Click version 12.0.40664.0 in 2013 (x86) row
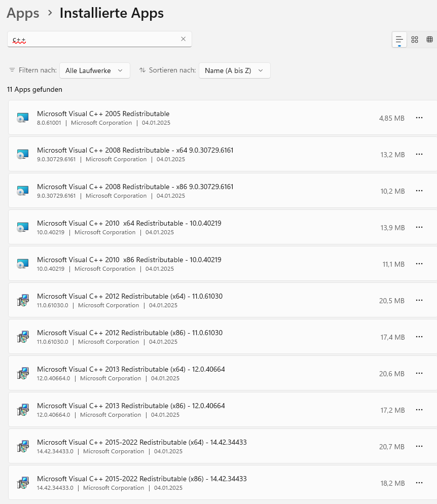The height and width of the screenshot is (504, 437). coord(53,415)
